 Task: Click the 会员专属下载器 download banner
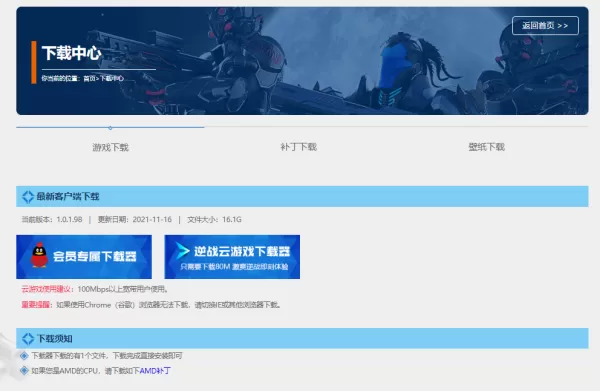click(84, 257)
